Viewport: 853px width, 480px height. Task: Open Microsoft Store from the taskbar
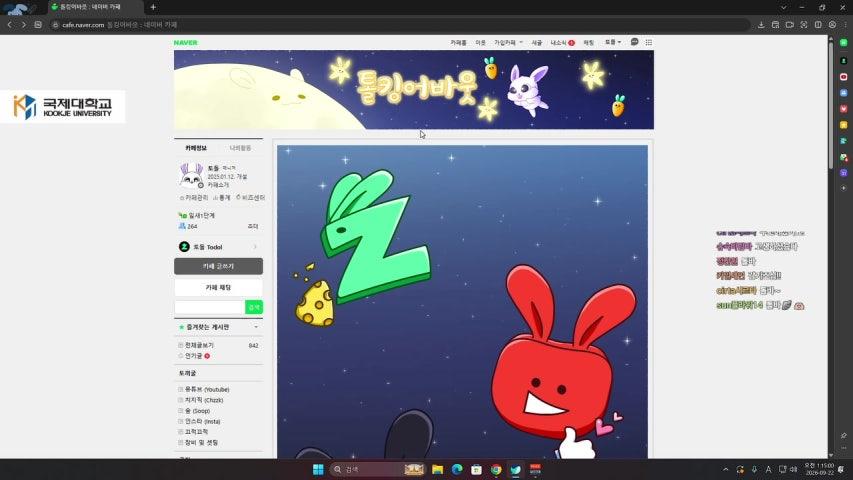477,469
